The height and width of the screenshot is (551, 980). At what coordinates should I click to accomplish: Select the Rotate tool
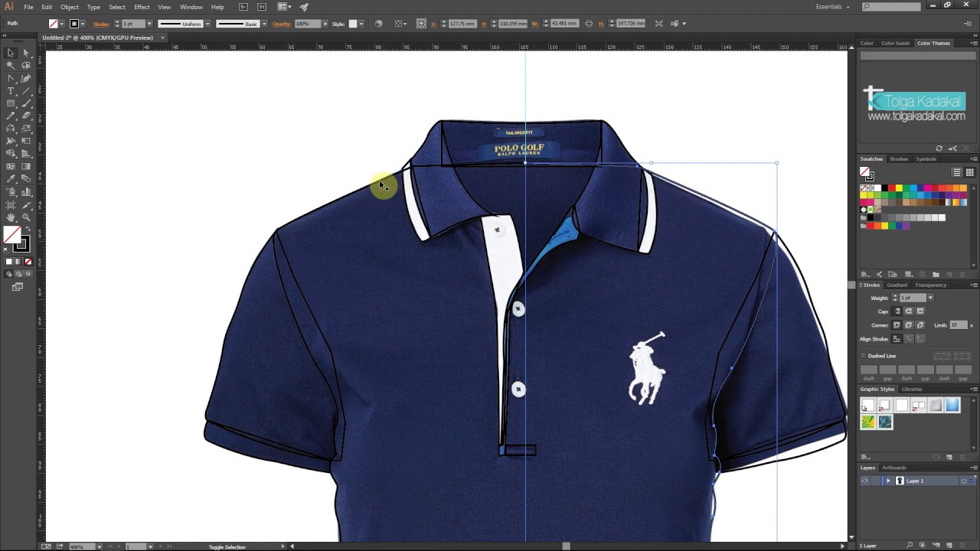pos(11,129)
